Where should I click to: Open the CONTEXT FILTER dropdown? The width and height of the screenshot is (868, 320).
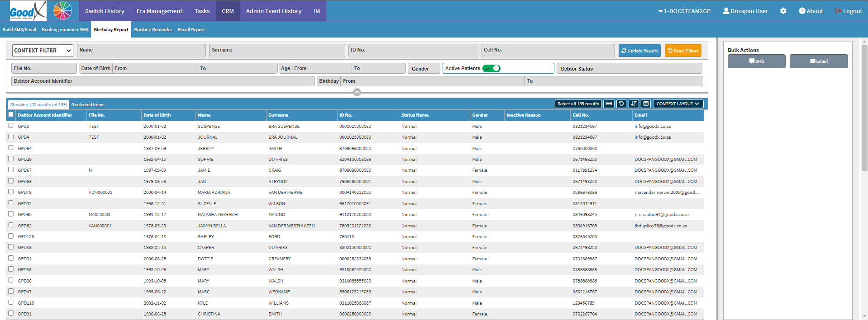[43, 51]
